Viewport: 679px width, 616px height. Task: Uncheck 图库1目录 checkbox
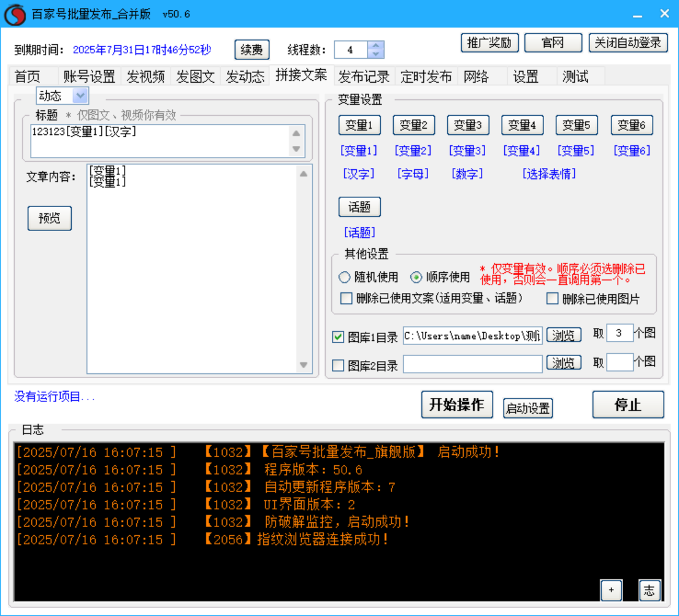pos(338,337)
